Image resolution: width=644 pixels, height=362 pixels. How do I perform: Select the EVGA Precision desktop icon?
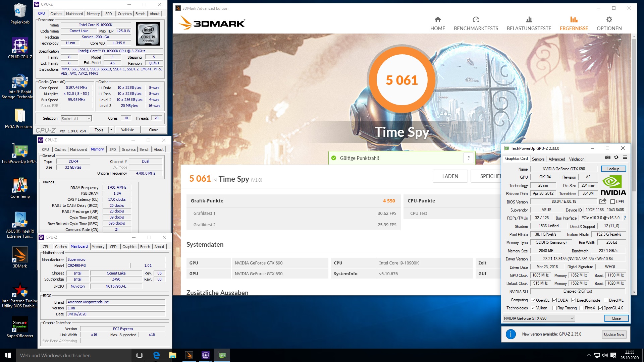pyautogui.click(x=18, y=119)
